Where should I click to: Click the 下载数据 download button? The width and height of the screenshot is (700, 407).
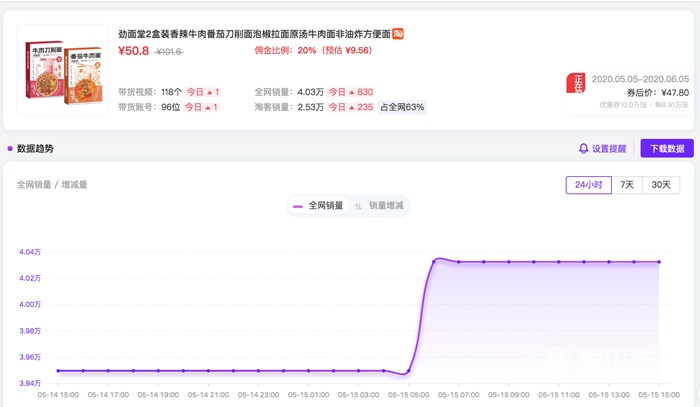coord(667,148)
